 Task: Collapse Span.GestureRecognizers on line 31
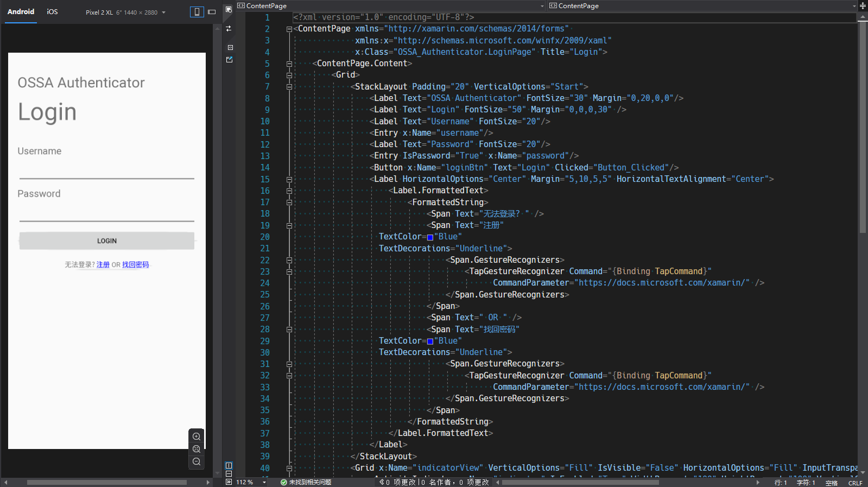[x=289, y=364]
